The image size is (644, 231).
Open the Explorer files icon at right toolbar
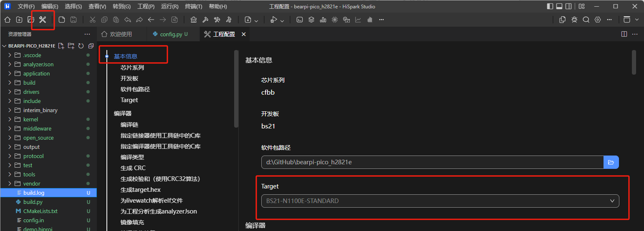(x=563, y=20)
